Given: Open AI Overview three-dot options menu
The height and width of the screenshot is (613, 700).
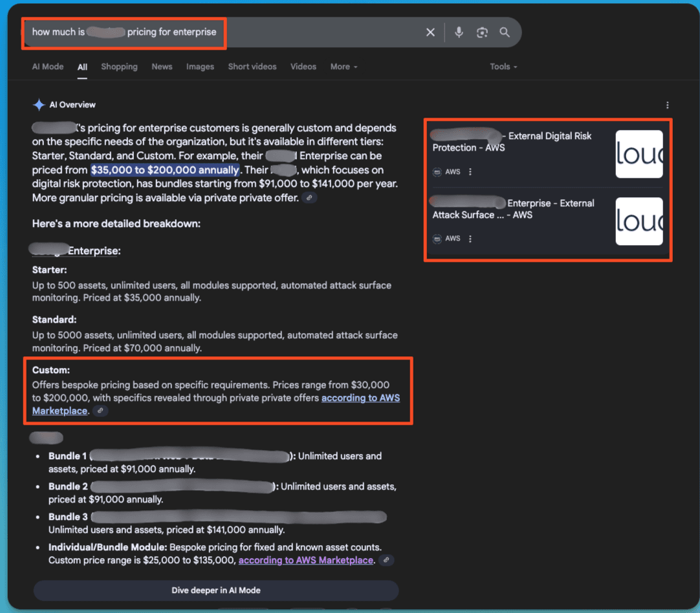Looking at the screenshot, I should coord(668,105).
